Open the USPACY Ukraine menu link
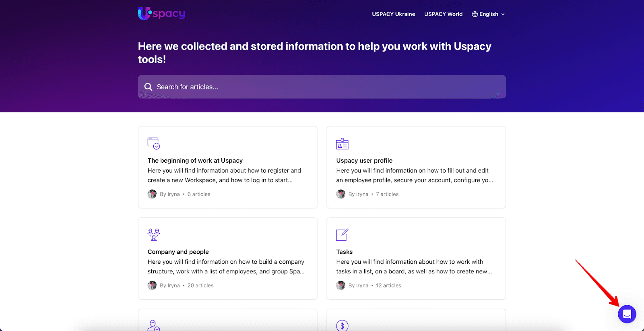 pos(393,14)
